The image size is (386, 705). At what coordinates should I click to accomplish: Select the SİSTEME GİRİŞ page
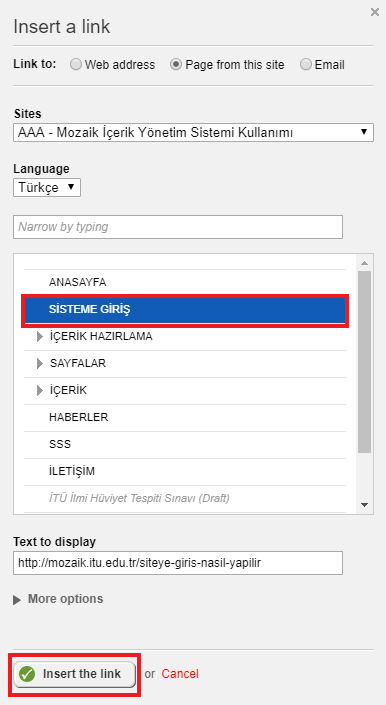point(185,309)
